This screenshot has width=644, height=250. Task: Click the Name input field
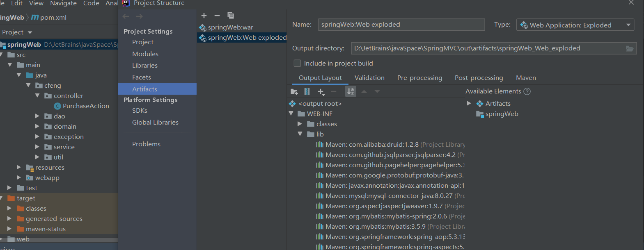pos(401,25)
